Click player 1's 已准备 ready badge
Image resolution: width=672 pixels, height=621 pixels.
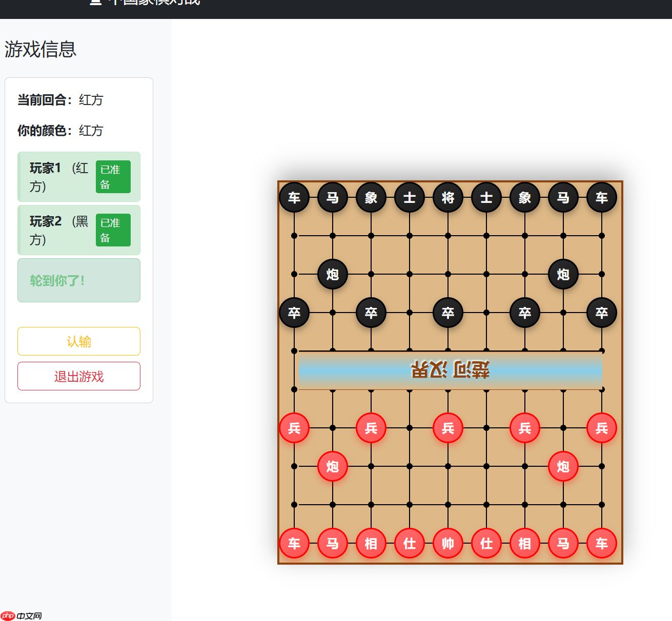[x=113, y=176]
